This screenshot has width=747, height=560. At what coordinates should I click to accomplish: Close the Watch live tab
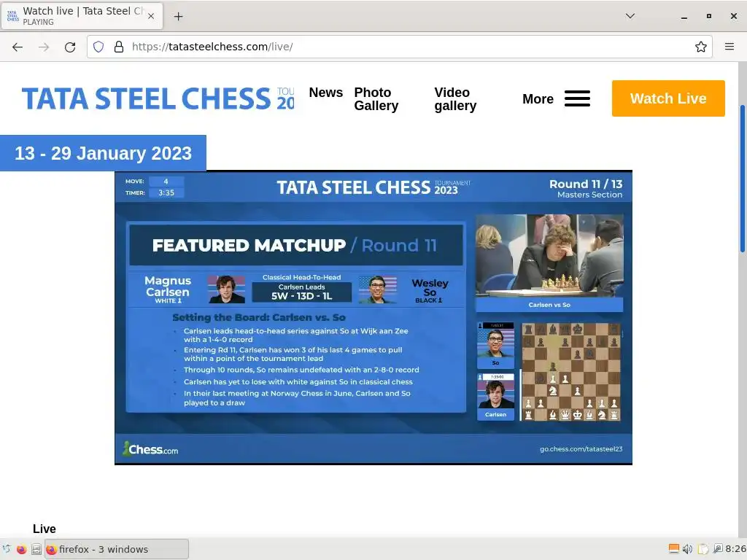pyautogui.click(x=151, y=16)
